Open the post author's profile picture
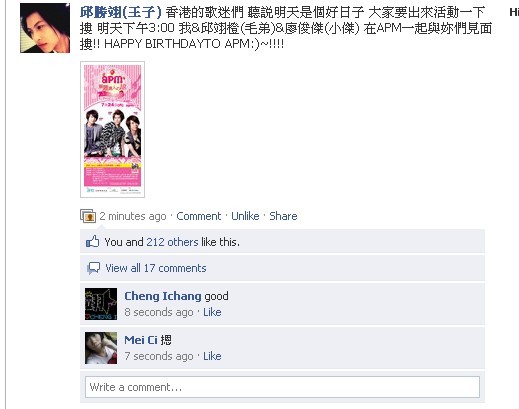519x409 pixels. point(45,28)
